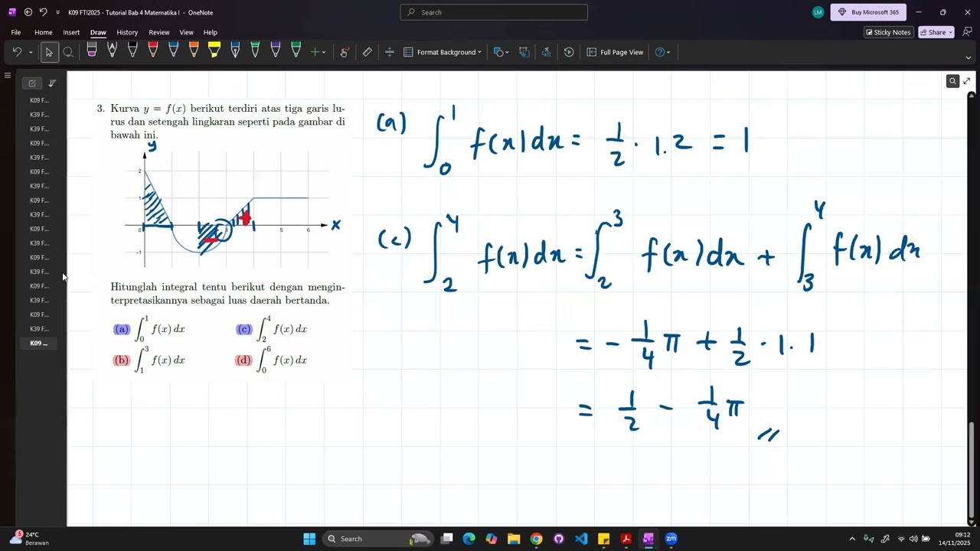Pick the yellow highlighter pen
Screen dimensions: 980x551
coord(214,51)
